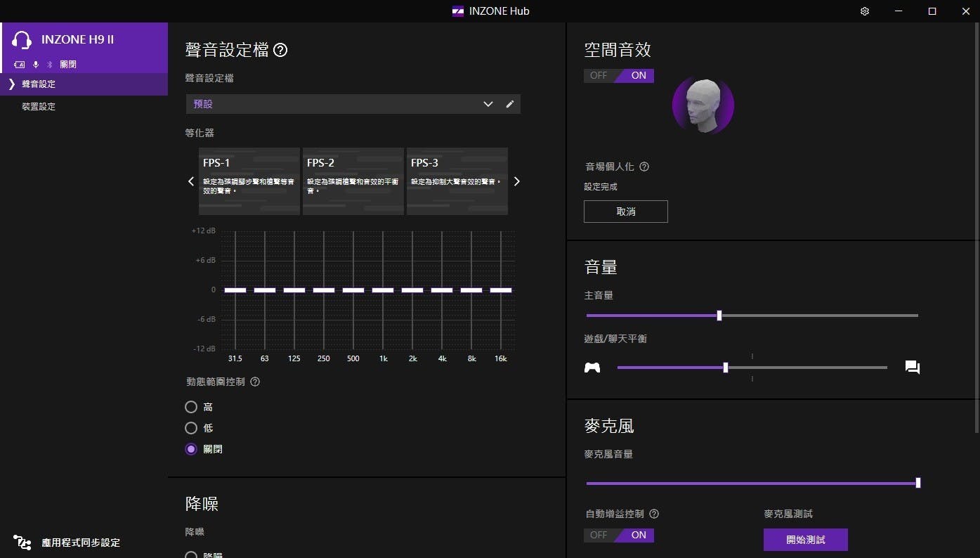Click the chat bubble icon in balance
This screenshot has height=558, width=980.
(x=913, y=368)
